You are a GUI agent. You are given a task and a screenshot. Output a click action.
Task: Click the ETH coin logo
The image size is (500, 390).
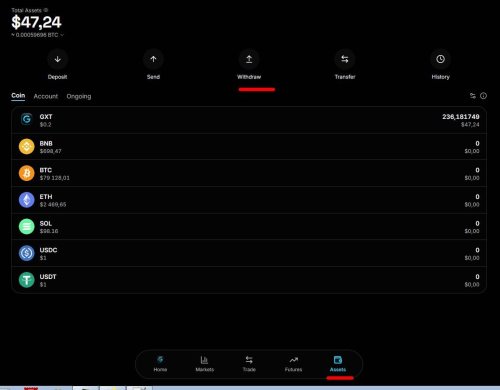coord(27,200)
